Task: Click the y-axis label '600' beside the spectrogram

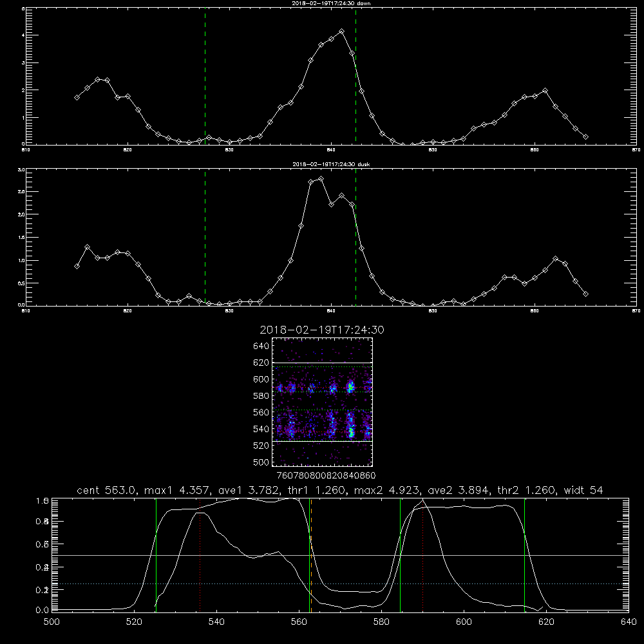Action: click(x=261, y=379)
